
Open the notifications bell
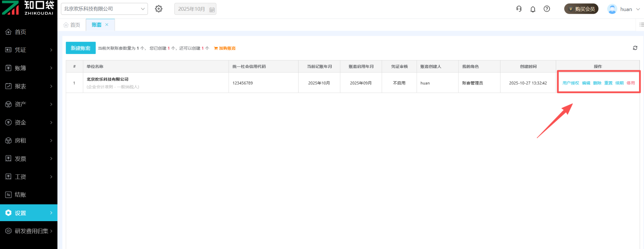pos(533,9)
